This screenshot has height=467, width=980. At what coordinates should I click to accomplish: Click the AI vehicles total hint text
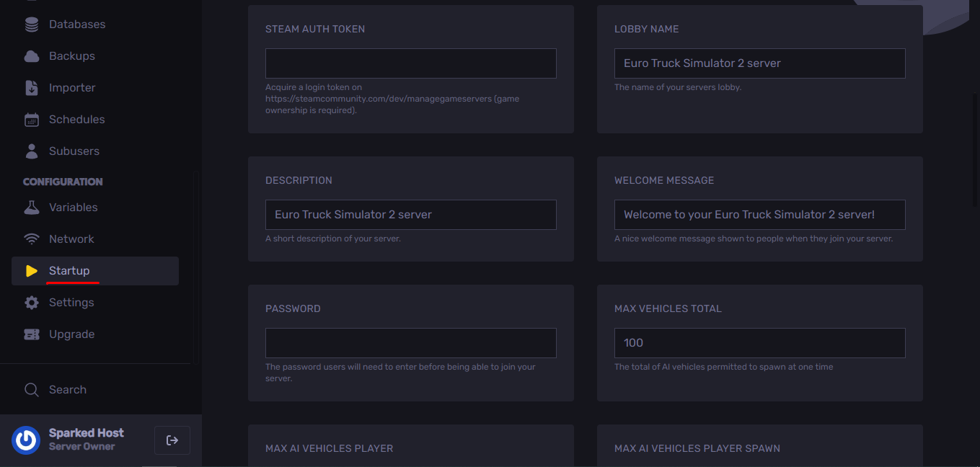[x=724, y=367]
